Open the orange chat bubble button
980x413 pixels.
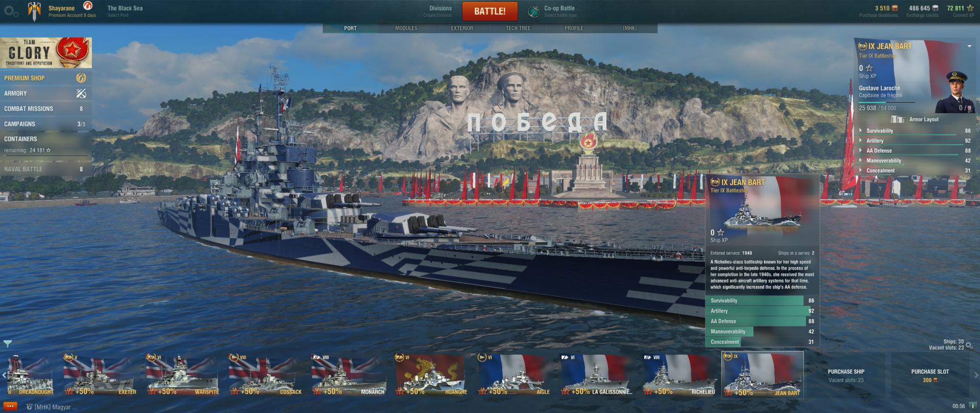[10, 406]
